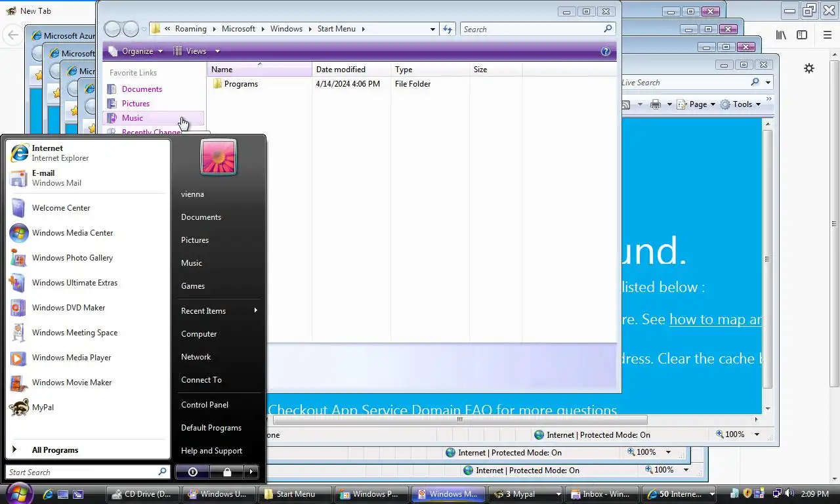Click Explorer forward navigation button
This screenshot has height=504, width=840.
click(131, 29)
